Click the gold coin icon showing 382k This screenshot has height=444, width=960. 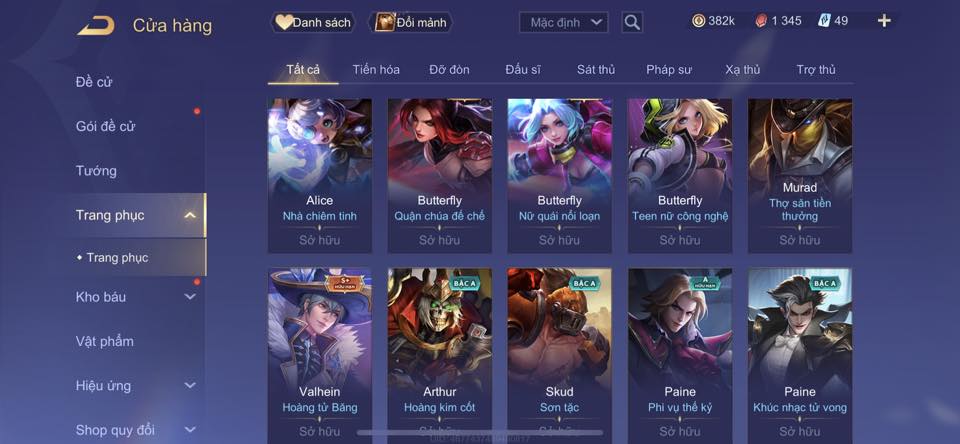pos(699,21)
